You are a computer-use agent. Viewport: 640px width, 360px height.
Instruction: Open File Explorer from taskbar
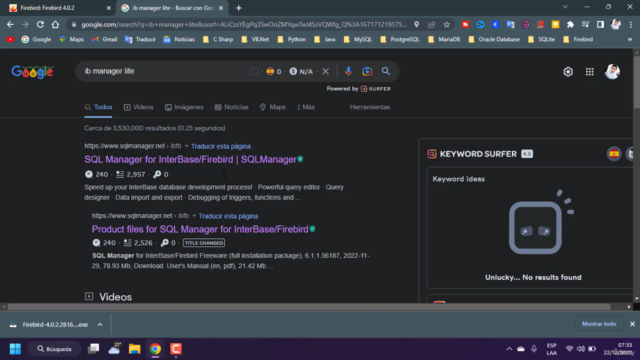(135, 349)
